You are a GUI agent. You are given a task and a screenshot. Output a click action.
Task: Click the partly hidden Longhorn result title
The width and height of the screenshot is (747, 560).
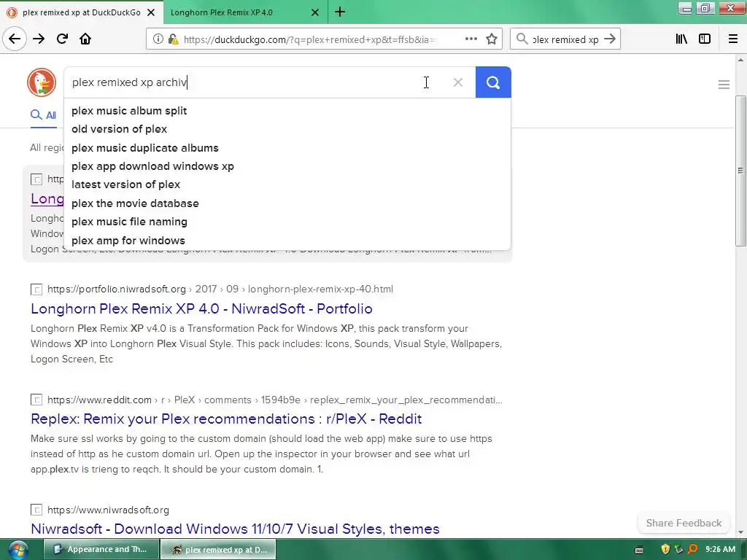point(47,198)
